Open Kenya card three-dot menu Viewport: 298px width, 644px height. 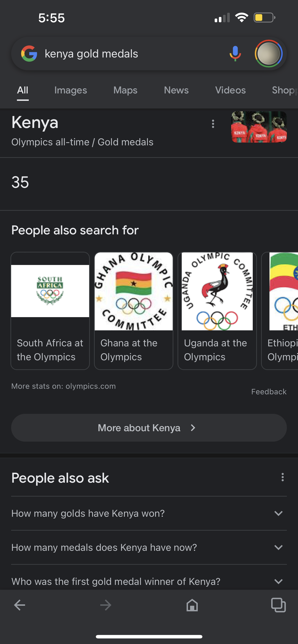point(213,124)
